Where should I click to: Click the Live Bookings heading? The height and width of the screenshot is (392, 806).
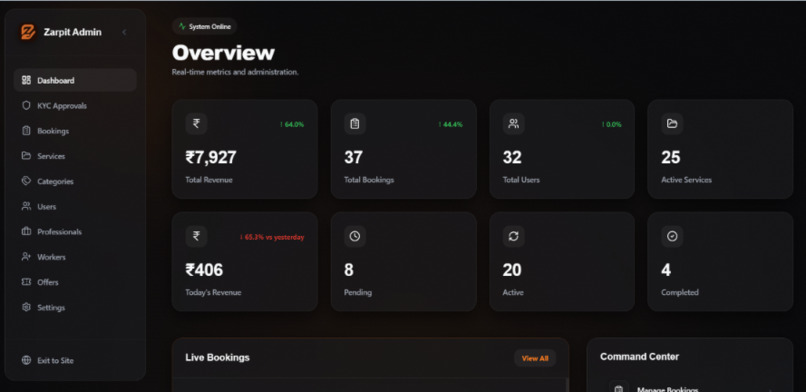(217, 358)
